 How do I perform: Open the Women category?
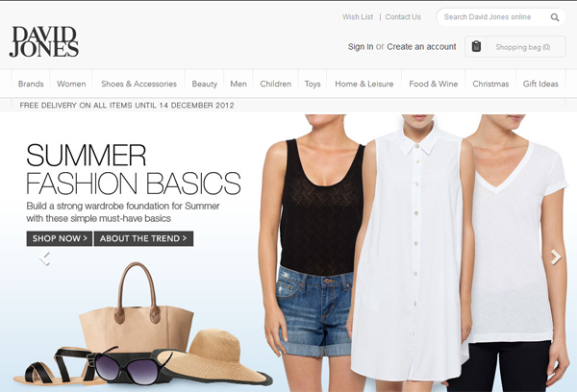(71, 84)
